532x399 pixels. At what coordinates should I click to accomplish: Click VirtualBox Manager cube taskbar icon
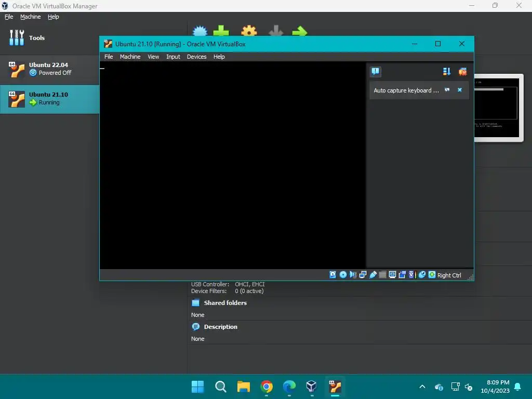(312, 387)
